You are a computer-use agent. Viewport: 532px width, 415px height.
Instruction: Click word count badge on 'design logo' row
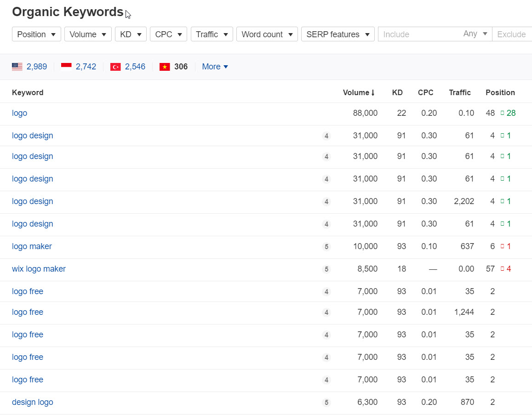[326, 403]
